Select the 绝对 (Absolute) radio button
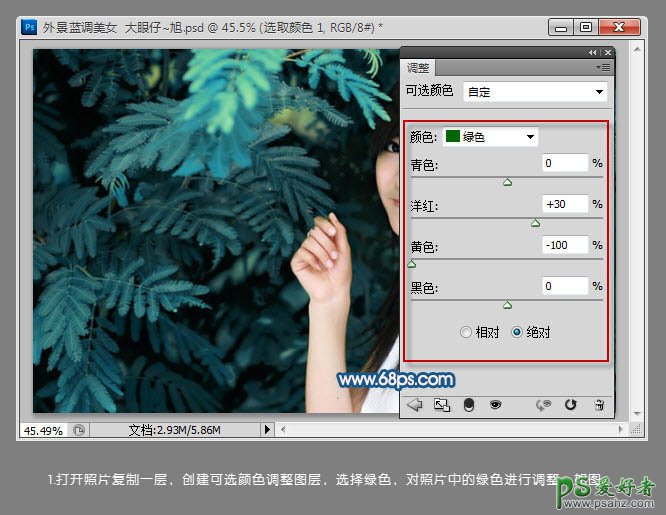 point(517,332)
